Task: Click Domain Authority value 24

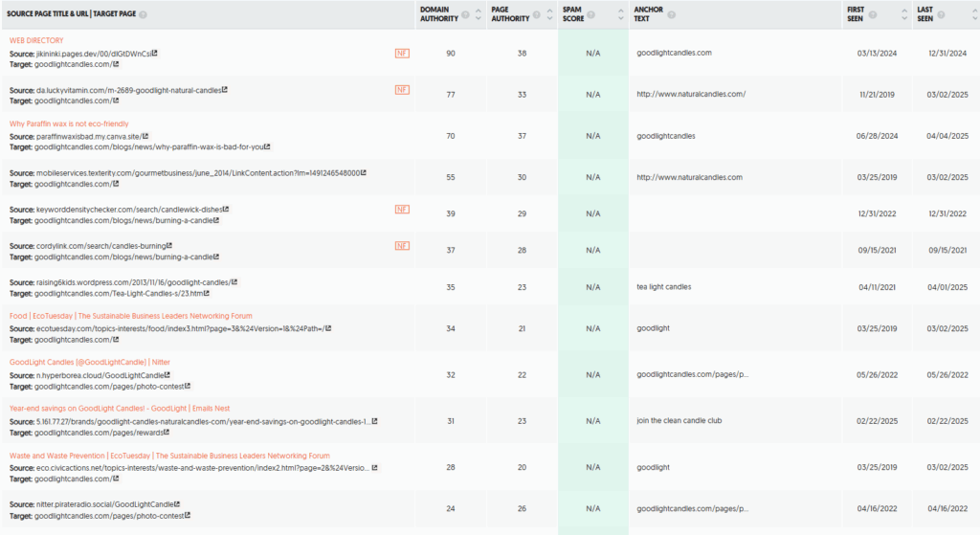Action: point(451,509)
